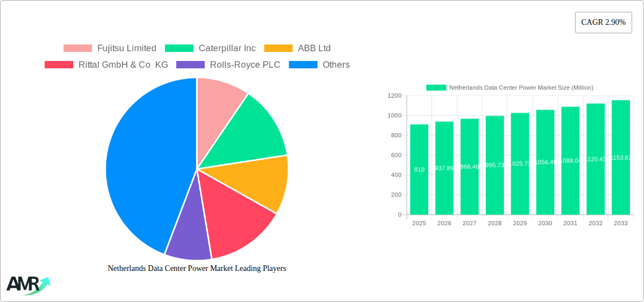Image resolution: width=644 pixels, height=302 pixels.
Task: Toggle Fujitsu Limited legend color box
Action: 77,49
